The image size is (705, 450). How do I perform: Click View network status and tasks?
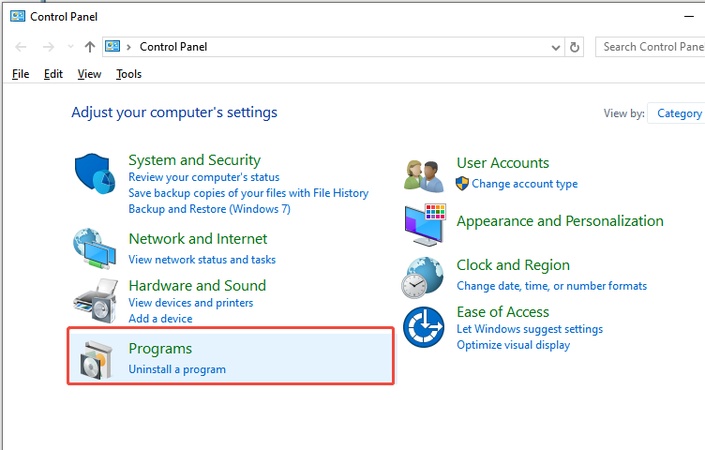click(202, 259)
